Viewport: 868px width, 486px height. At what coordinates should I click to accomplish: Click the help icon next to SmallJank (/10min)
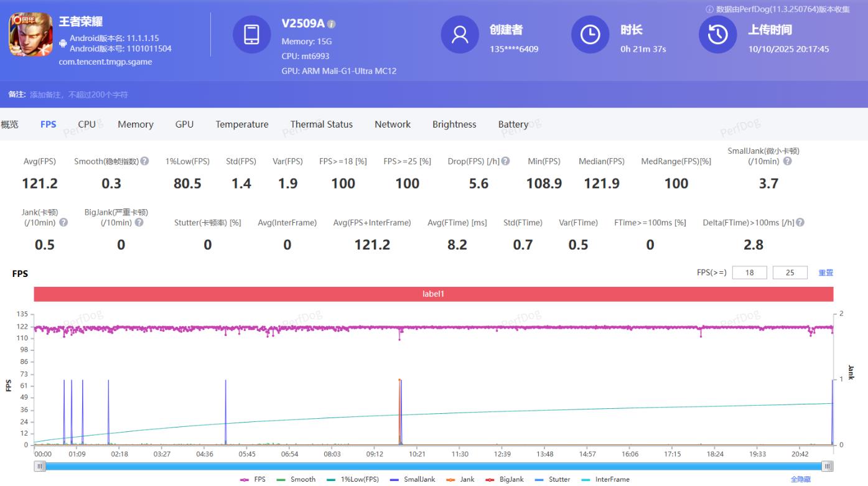[x=787, y=161]
